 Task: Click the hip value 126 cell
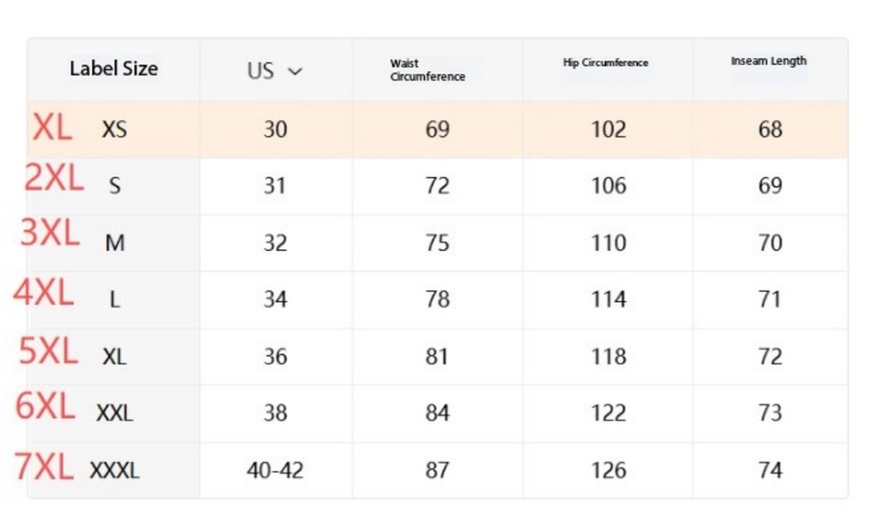pyautogui.click(x=608, y=470)
